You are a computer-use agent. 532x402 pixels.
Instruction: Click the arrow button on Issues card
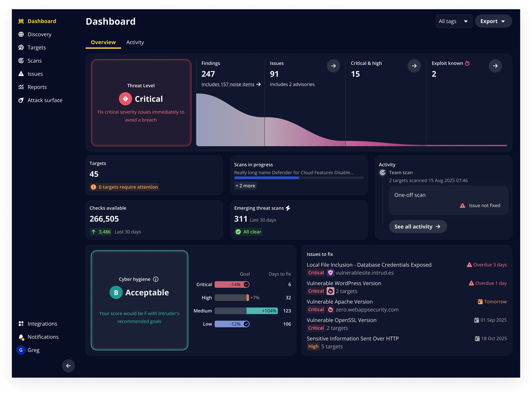click(x=333, y=66)
